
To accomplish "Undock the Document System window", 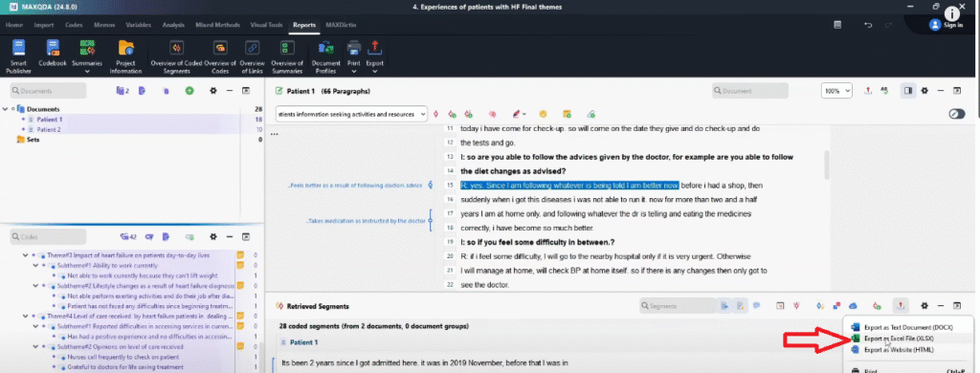I will pyautogui.click(x=246, y=91).
